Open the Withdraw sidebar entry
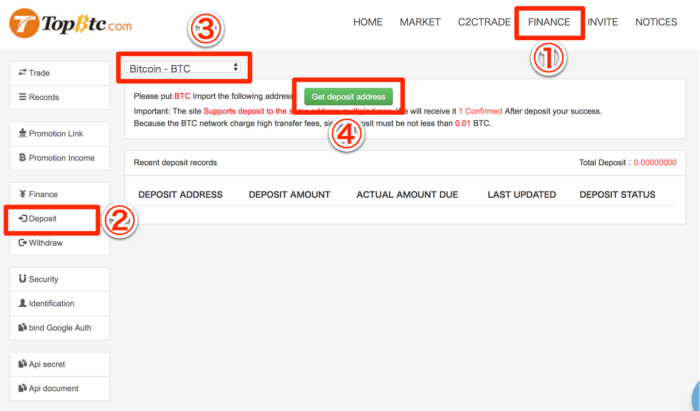Image resolution: width=700 pixels, height=411 pixels. coord(59,243)
